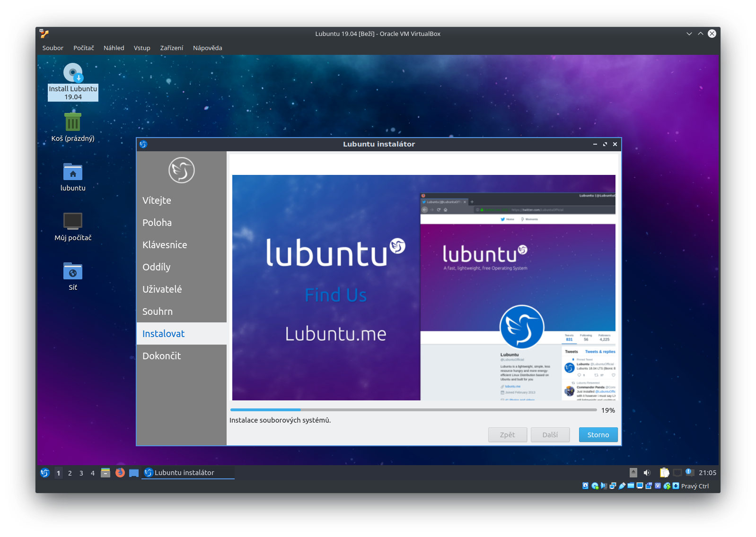756x537 pixels.
Task: Open the Lubuntu start menu in panel
Action: [45, 473]
